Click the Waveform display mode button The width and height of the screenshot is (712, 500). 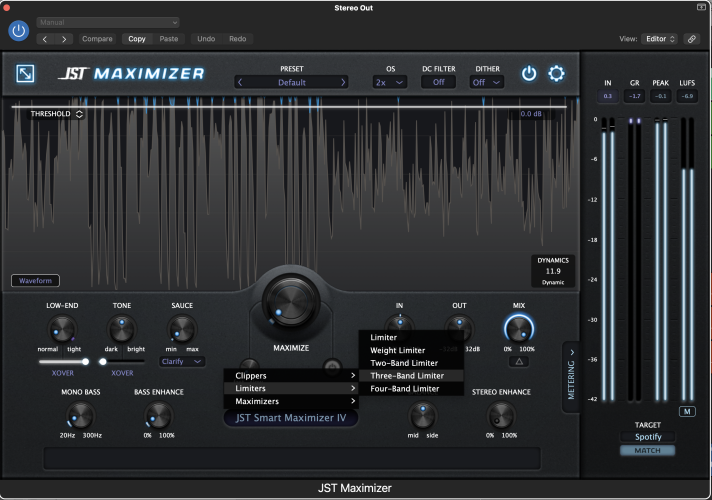tap(35, 281)
